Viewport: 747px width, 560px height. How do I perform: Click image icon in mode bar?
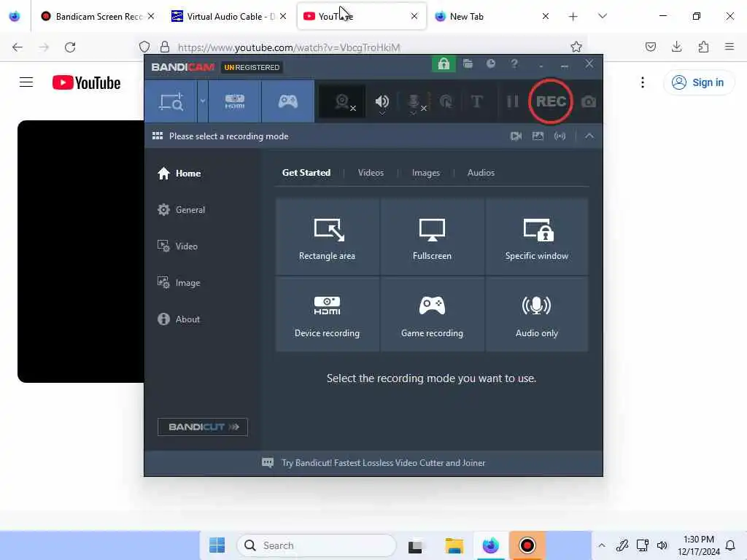pyautogui.click(x=538, y=136)
